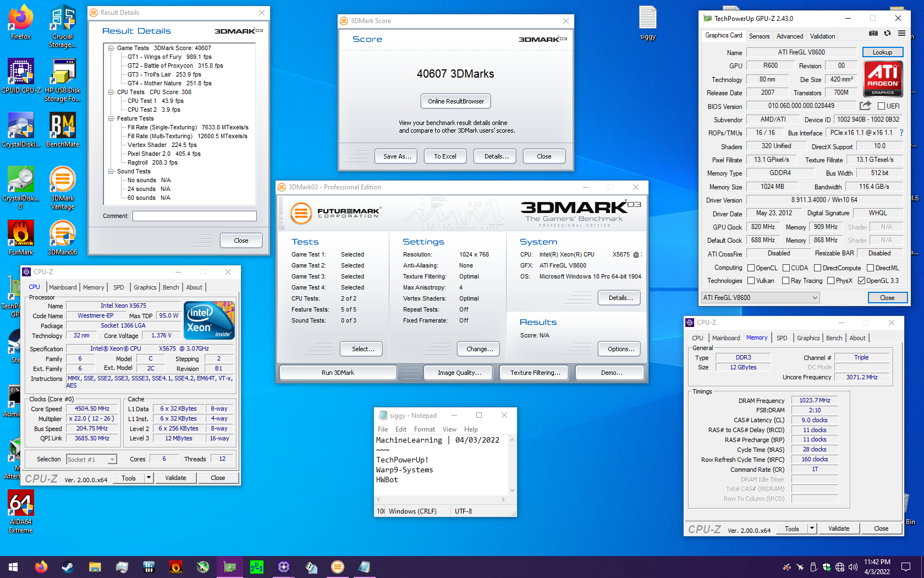Click the Bus Interface question mark icon
The height and width of the screenshot is (578, 924).
(901, 133)
